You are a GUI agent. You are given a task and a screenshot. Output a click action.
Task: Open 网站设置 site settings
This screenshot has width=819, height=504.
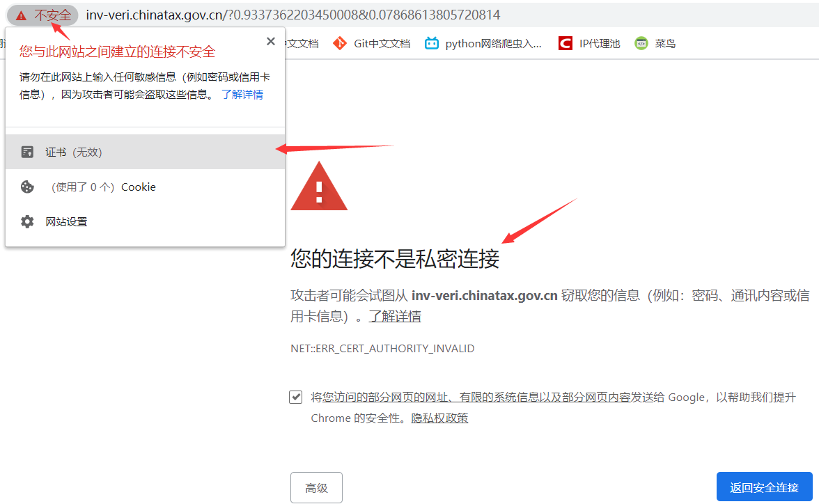[x=145, y=221]
